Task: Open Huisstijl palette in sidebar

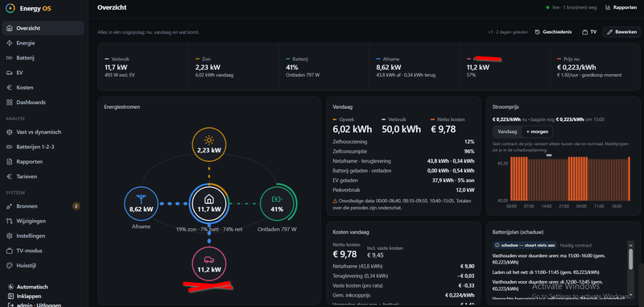Action: 10,265
